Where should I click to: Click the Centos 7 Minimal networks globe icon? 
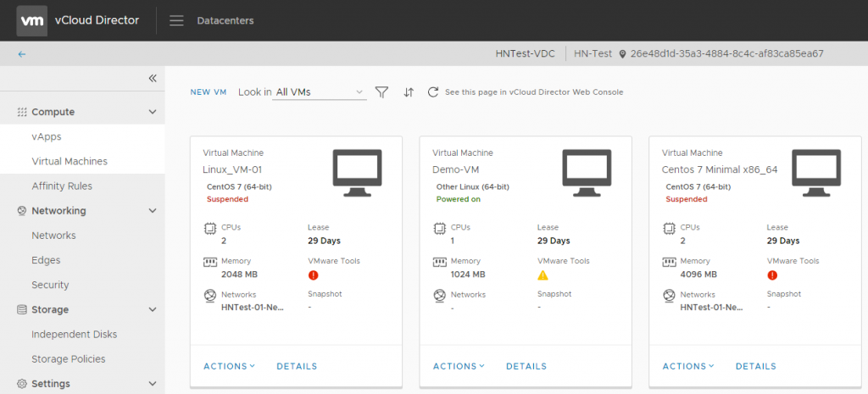click(669, 296)
